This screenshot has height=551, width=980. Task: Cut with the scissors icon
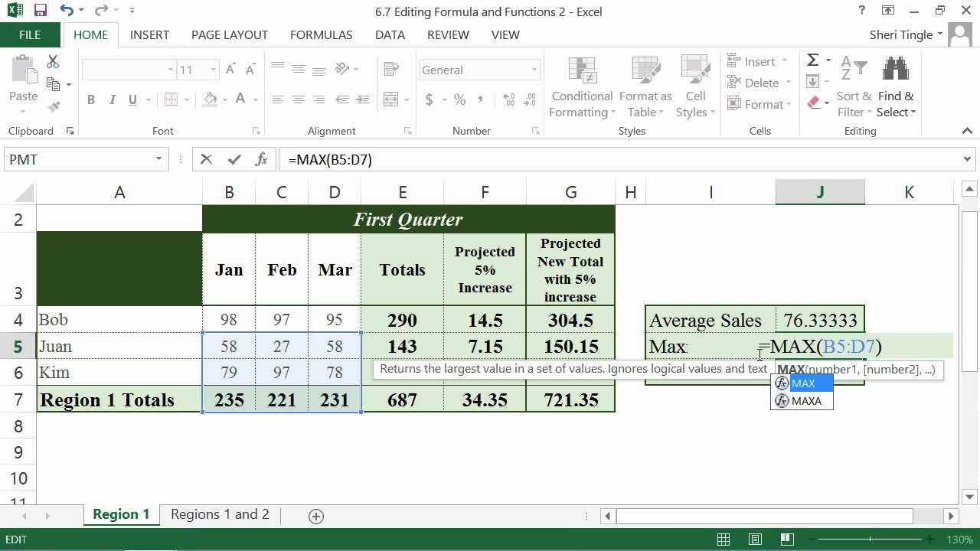[x=53, y=62]
